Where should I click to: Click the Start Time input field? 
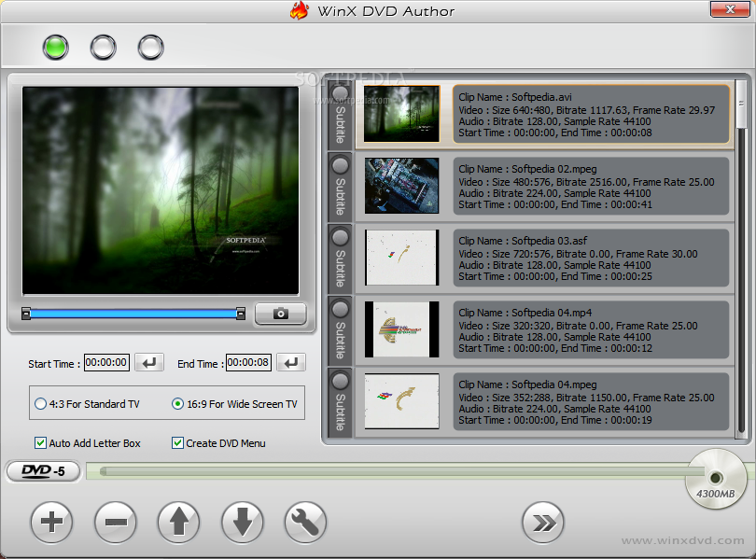(106, 362)
